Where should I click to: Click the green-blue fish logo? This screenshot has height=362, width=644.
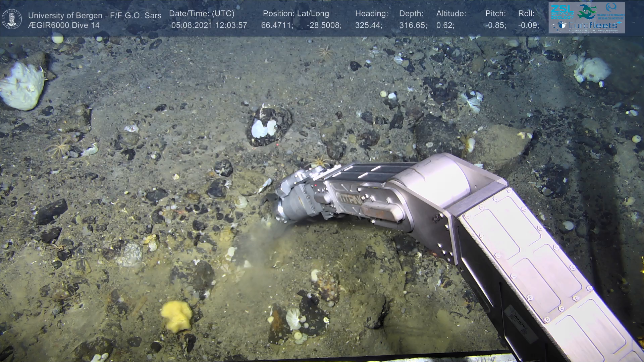point(587,12)
